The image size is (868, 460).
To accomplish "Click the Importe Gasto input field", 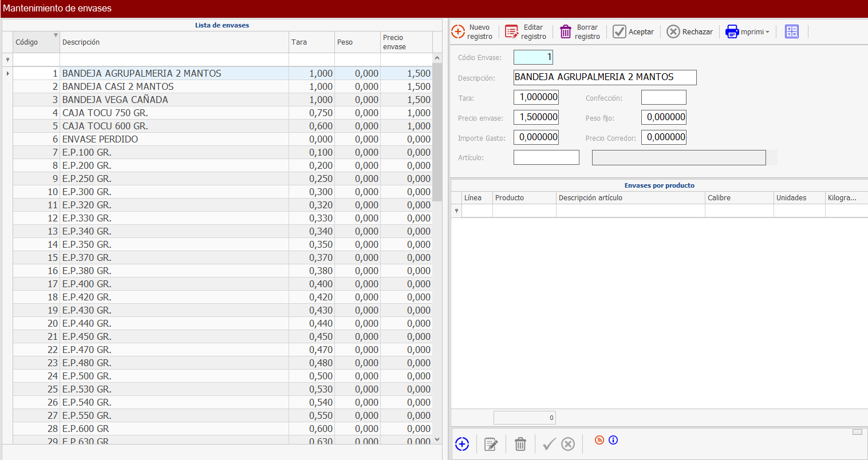I will [536, 137].
